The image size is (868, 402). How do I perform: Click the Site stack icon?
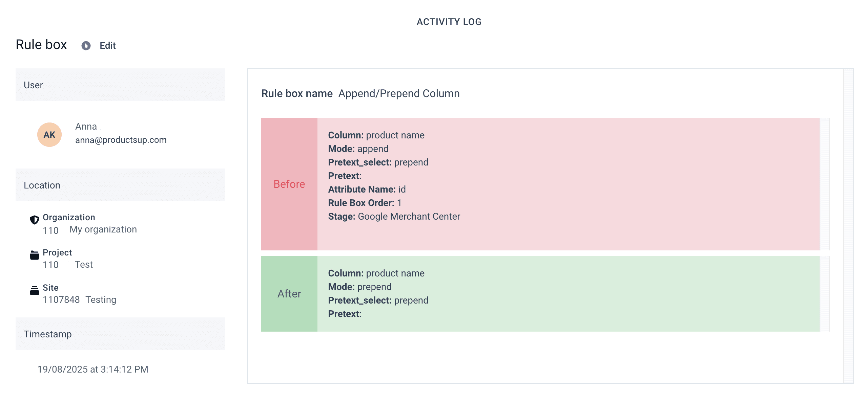point(34,290)
